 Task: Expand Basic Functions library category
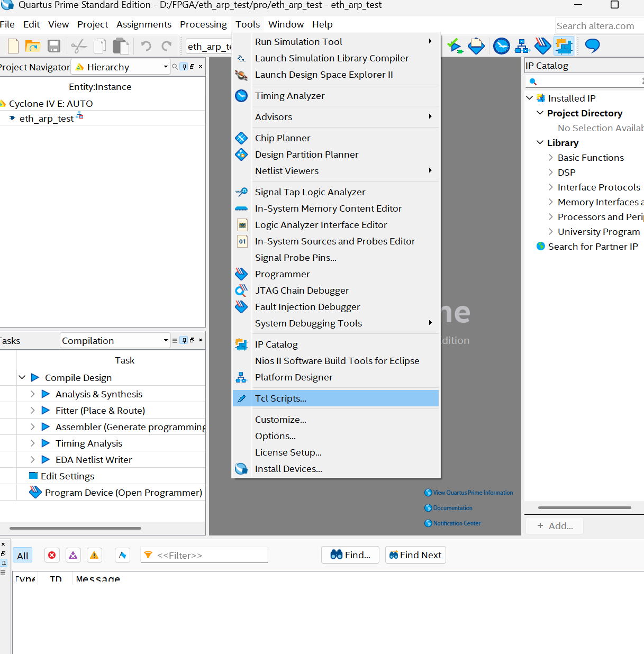[551, 157]
